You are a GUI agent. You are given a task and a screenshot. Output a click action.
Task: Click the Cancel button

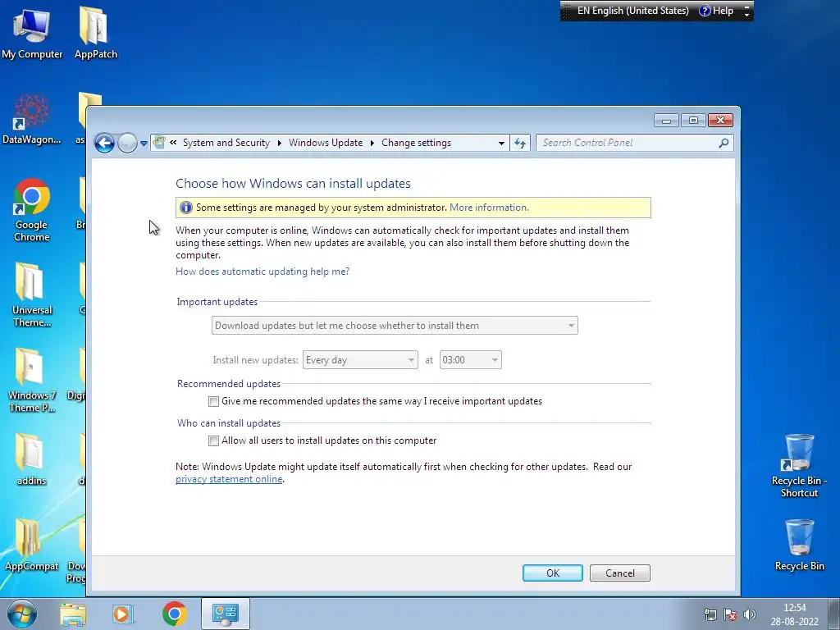[620, 573]
